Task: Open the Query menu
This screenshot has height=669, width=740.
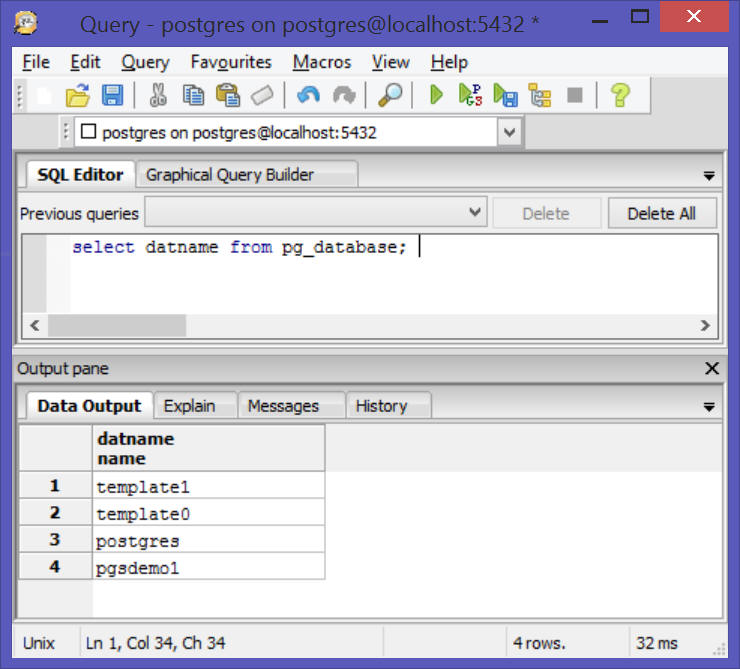Action: pyautogui.click(x=145, y=62)
